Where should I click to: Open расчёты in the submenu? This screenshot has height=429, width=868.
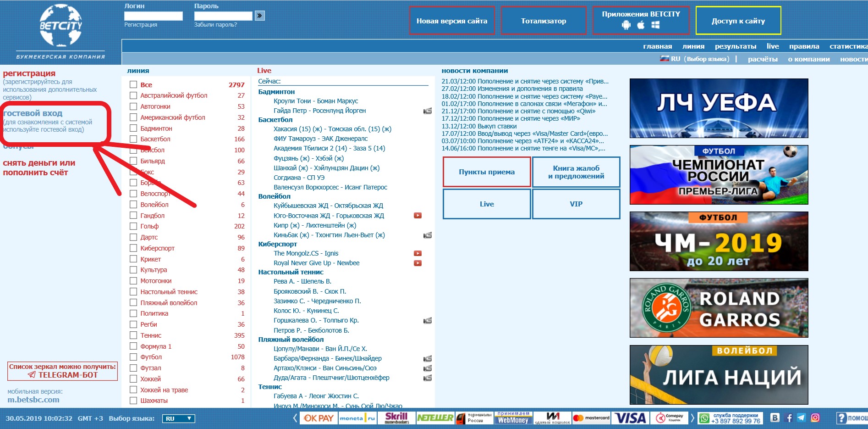click(763, 59)
